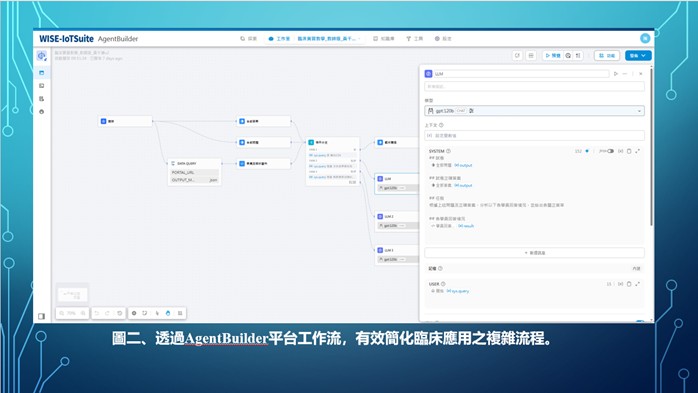Click the LLM panel vertical scrollbar
Viewport: 698px width, 393px height.
click(x=651, y=147)
